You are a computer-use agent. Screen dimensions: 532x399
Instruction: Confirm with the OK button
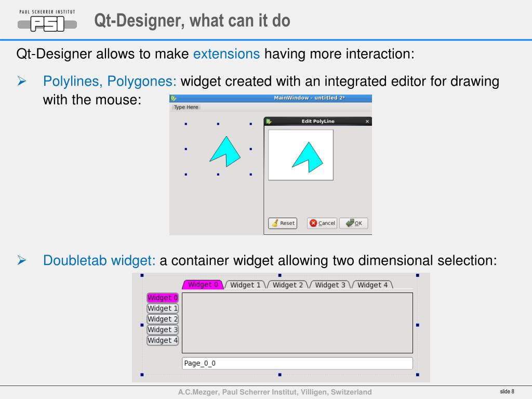coord(353,223)
